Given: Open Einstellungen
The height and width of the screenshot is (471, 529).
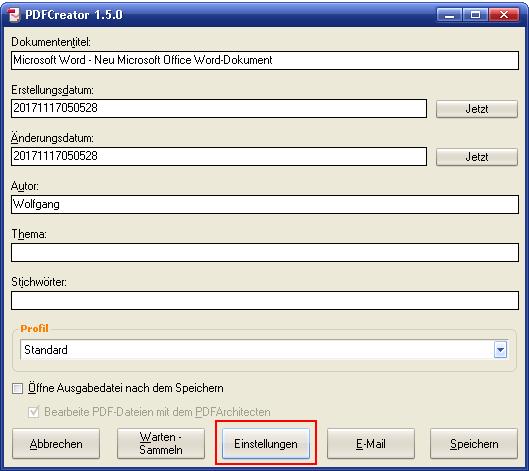Looking at the screenshot, I should tap(266, 444).
